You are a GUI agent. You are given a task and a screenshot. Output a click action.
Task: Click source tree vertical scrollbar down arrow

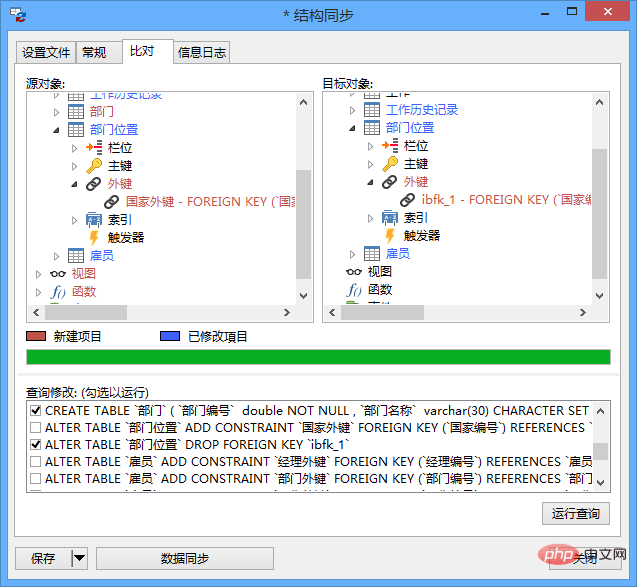[x=303, y=296]
